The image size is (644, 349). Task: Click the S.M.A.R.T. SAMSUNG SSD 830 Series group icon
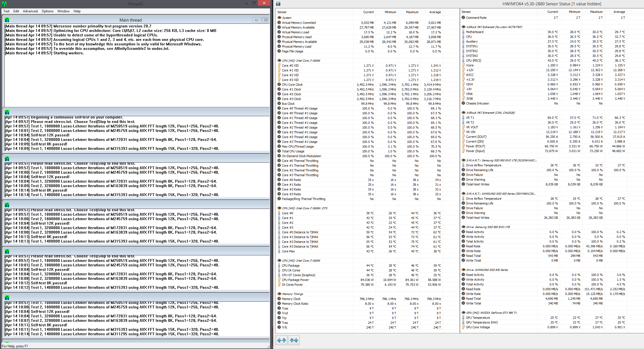(463, 194)
